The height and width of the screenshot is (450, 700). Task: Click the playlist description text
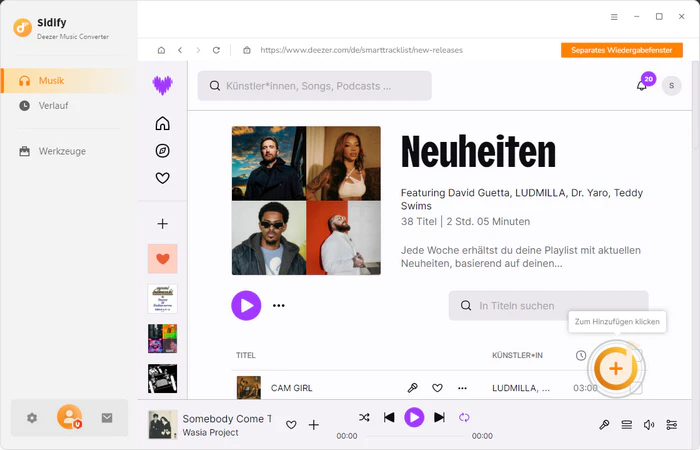click(521, 257)
